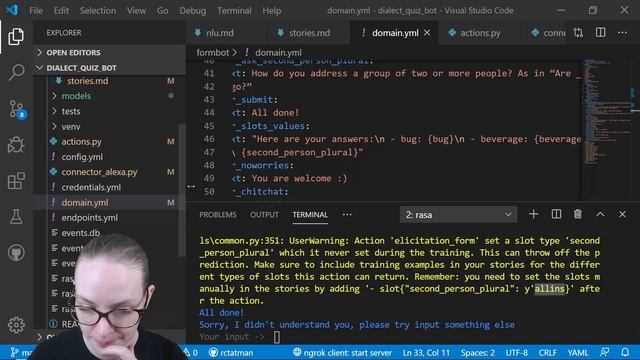Click rctatman GitHub account in status bar

[x=231, y=353]
